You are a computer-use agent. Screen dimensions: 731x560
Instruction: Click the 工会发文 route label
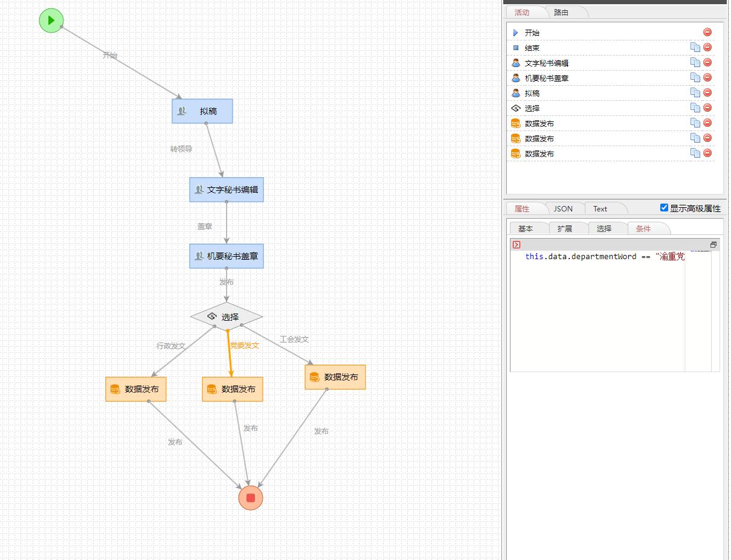coord(294,339)
